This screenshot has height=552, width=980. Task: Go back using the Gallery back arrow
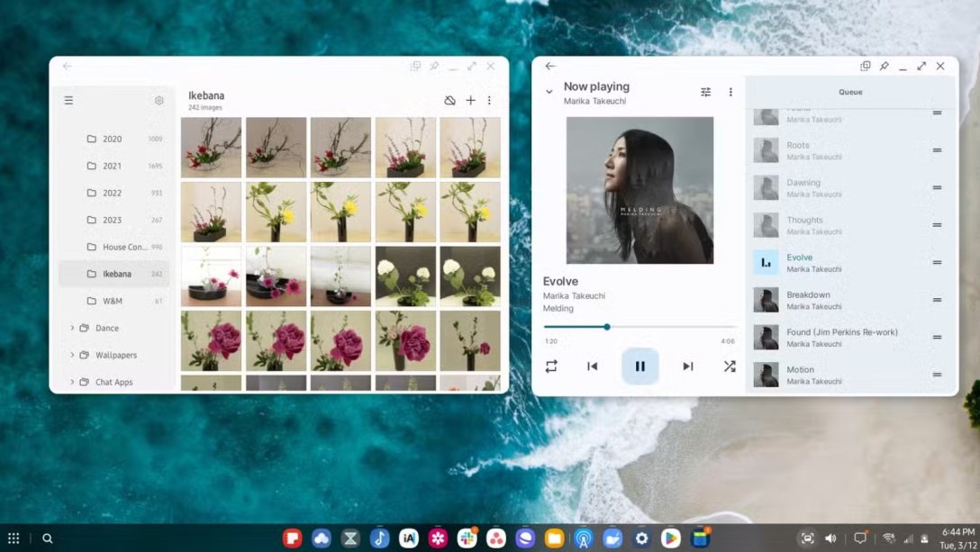pos(67,66)
